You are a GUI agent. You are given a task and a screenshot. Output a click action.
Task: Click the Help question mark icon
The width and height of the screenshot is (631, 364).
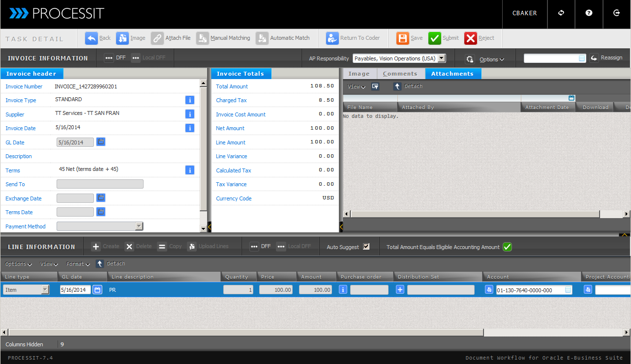tap(589, 13)
